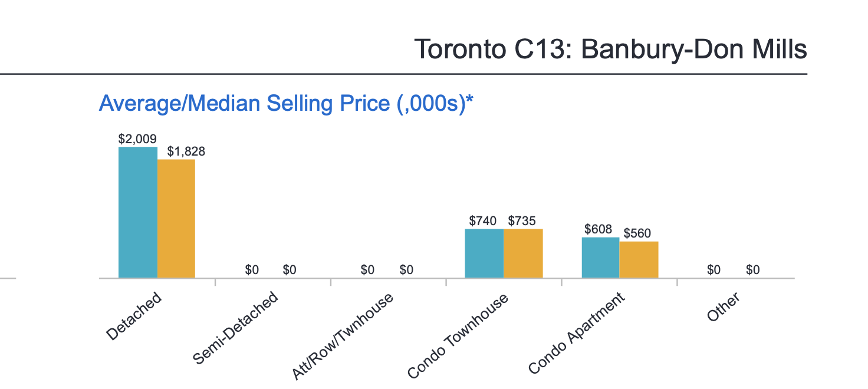
Task: Click the orange Detached median price bar
Action: (176, 218)
